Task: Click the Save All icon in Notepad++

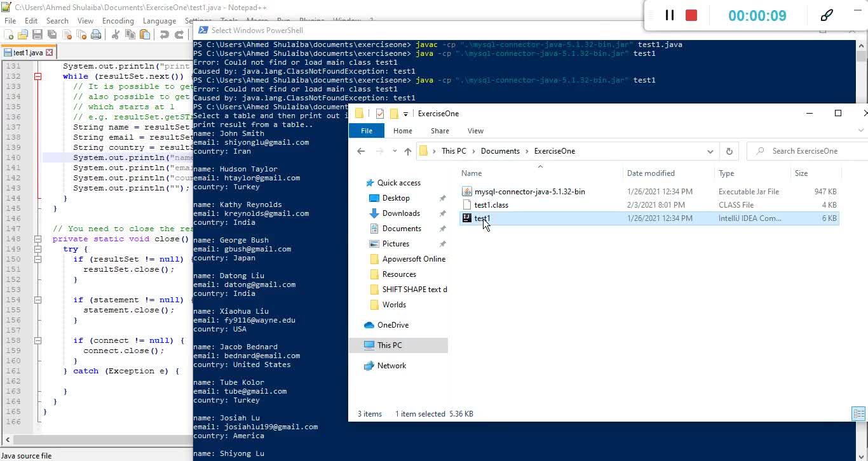Action: click(x=51, y=34)
